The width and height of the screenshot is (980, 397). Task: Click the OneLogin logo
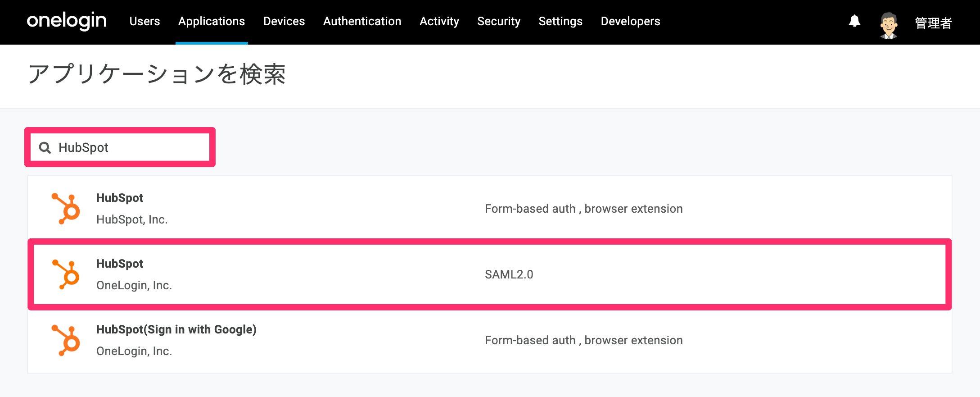coord(67,21)
